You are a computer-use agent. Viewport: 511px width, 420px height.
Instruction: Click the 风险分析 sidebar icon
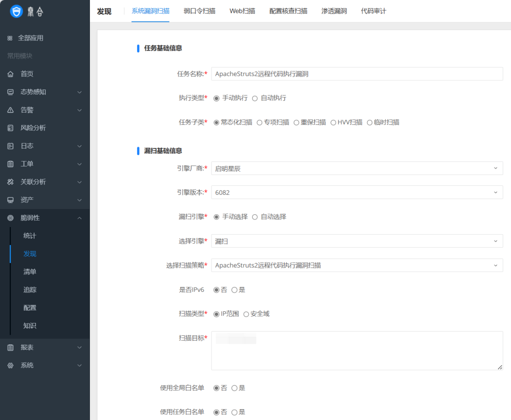pyautogui.click(x=10, y=128)
